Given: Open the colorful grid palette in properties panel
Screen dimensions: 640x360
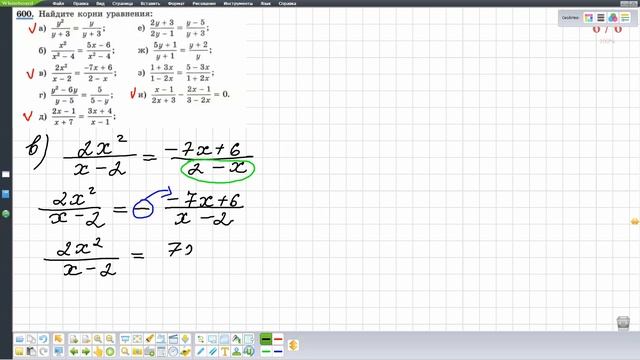Looking at the screenshot, I should pyautogui.click(x=589, y=18).
